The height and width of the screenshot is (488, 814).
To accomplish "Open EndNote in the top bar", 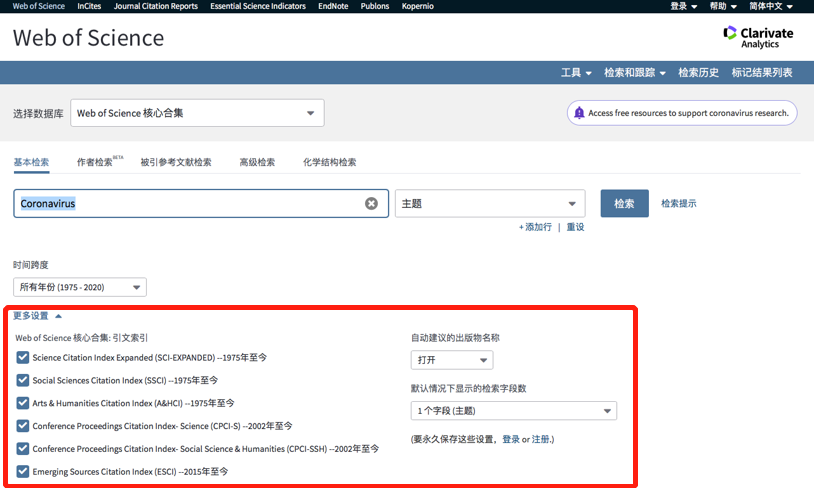I will pos(333,6).
